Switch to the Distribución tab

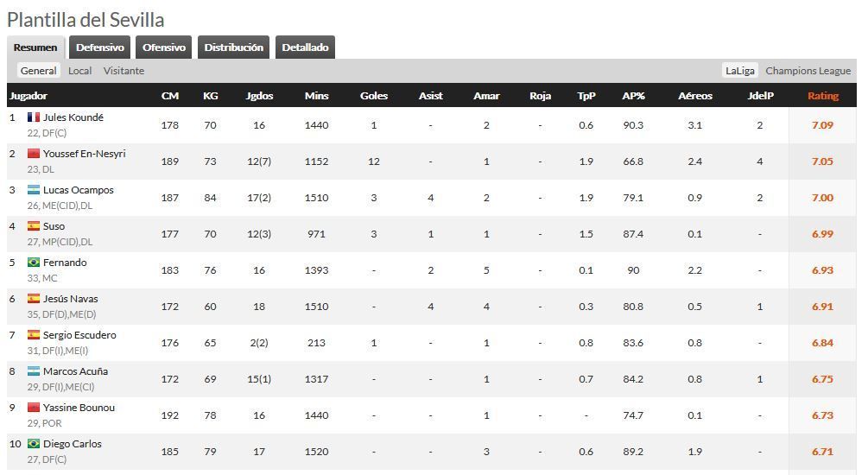[233, 47]
